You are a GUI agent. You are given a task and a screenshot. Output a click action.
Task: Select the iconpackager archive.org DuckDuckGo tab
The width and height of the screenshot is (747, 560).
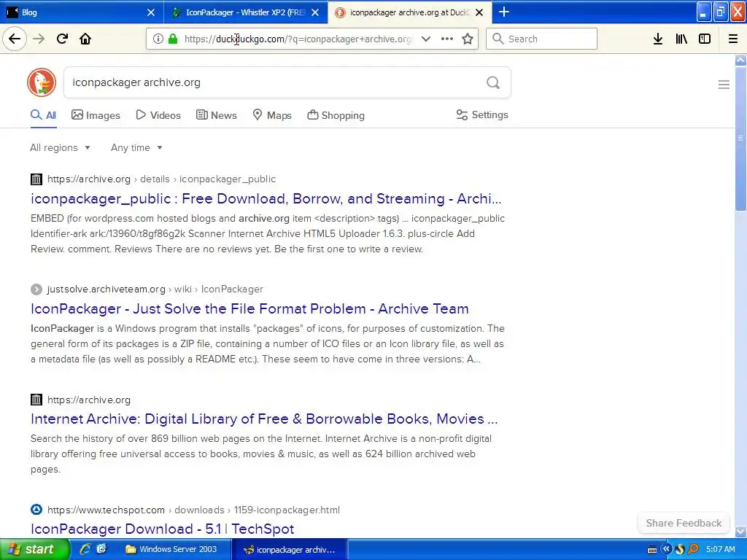[410, 12]
